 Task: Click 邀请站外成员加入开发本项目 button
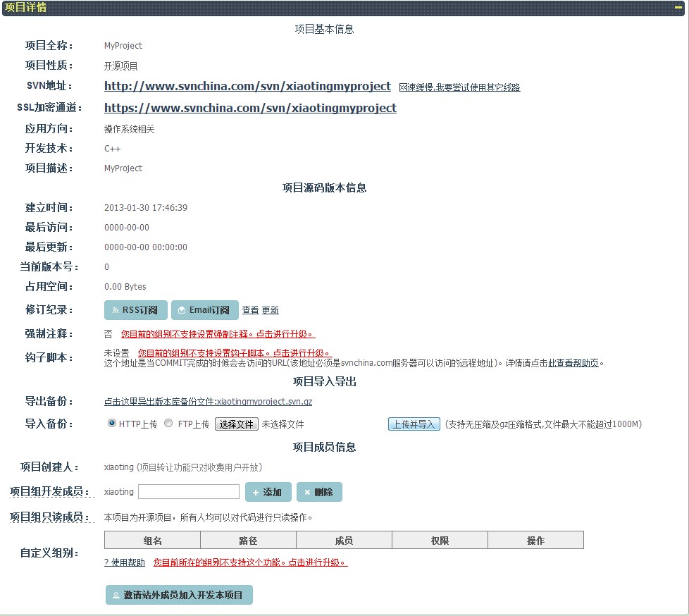tap(179, 595)
